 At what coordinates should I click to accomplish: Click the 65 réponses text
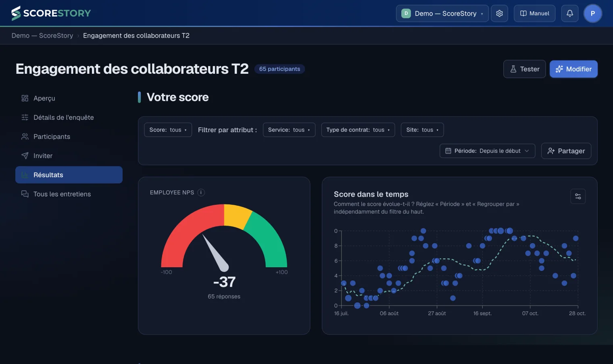click(224, 296)
